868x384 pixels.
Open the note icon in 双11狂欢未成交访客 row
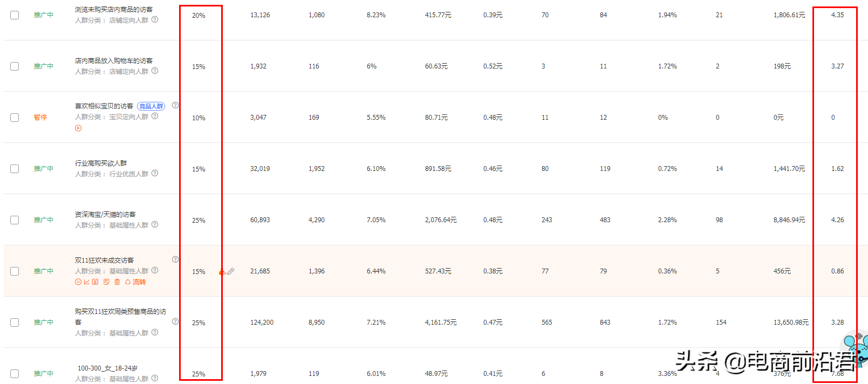[x=106, y=282]
